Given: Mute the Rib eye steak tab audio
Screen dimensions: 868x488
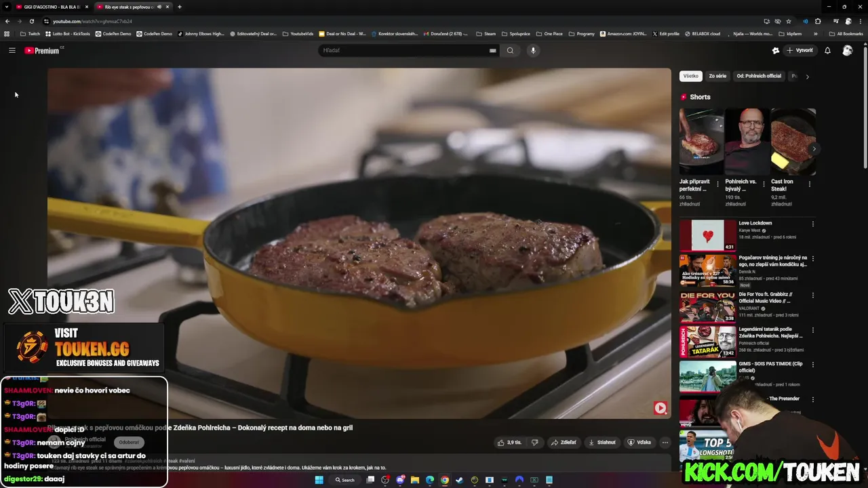Looking at the screenshot, I should click(x=159, y=7).
